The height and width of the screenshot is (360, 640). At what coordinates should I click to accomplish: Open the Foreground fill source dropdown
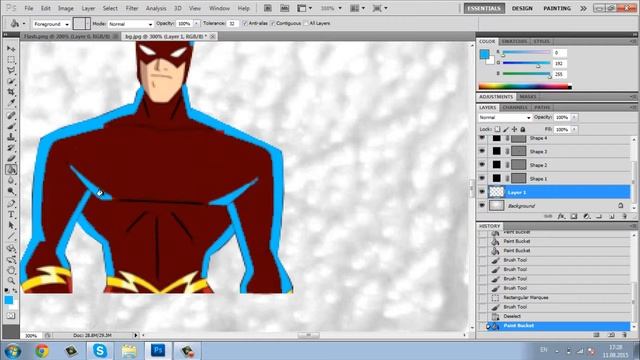pyautogui.click(x=51, y=24)
